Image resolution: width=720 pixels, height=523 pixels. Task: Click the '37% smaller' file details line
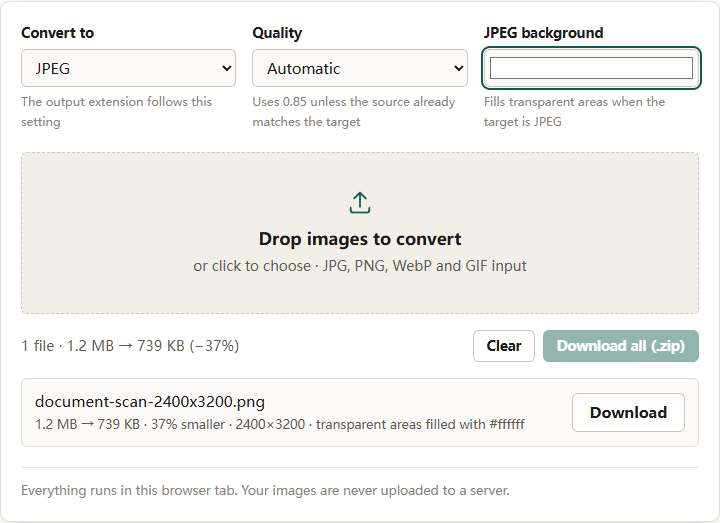(x=280, y=424)
